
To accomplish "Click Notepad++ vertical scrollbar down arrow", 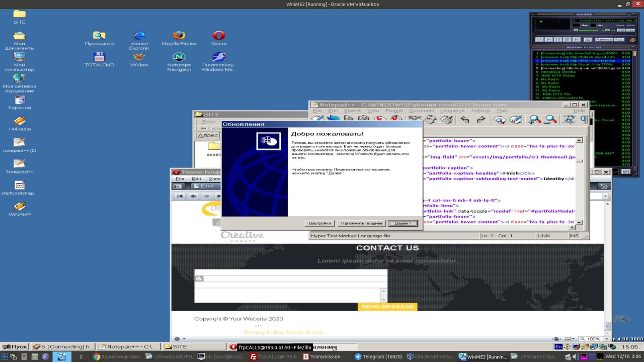I will click(579, 222).
